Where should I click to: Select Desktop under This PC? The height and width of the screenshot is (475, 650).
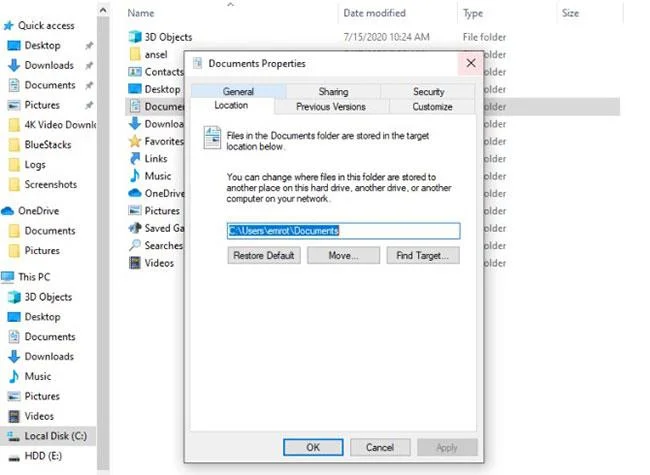click(42, 317)
